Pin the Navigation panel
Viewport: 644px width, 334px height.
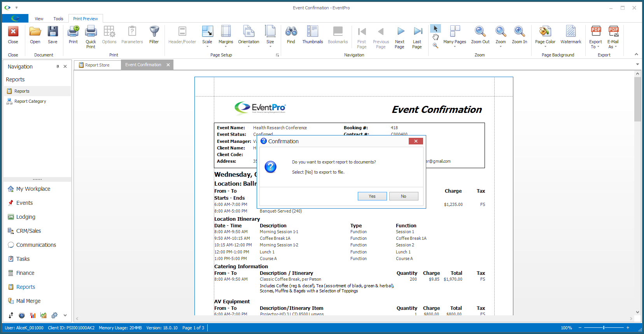click(x=58, y=67)
